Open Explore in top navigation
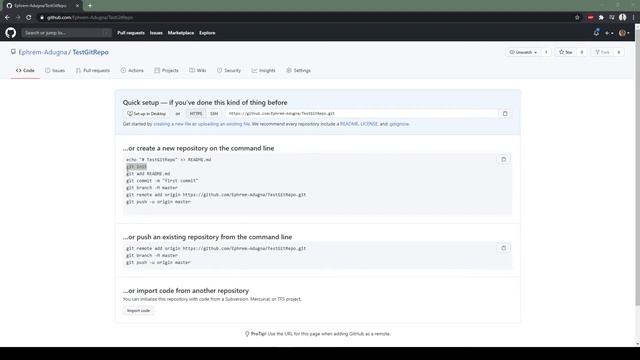The image size is (640, 360). [207, 33]
